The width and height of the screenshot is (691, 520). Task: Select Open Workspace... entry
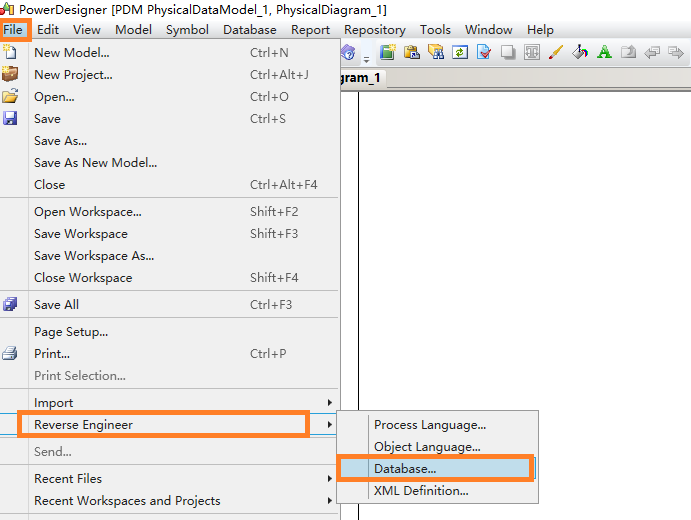tap(169, 212)
